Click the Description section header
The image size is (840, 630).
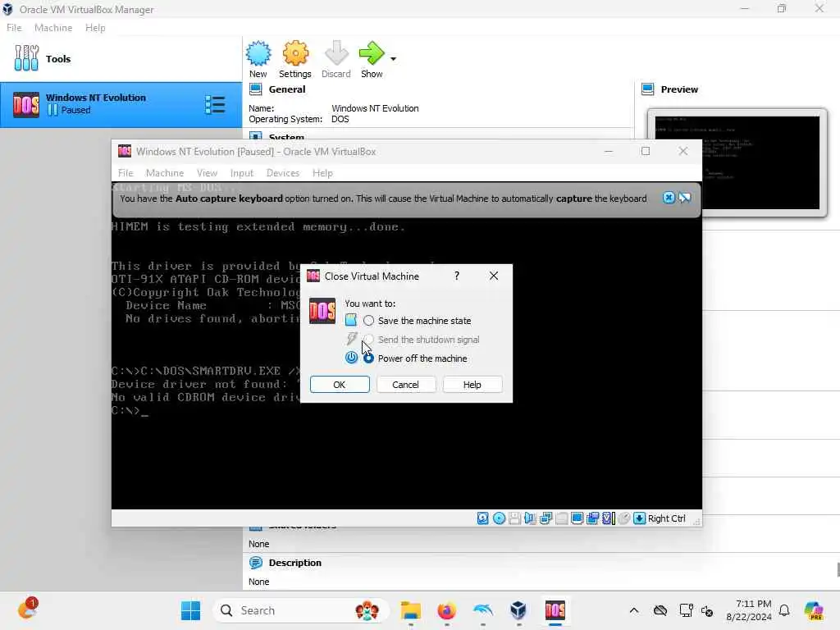click(295, 563)
